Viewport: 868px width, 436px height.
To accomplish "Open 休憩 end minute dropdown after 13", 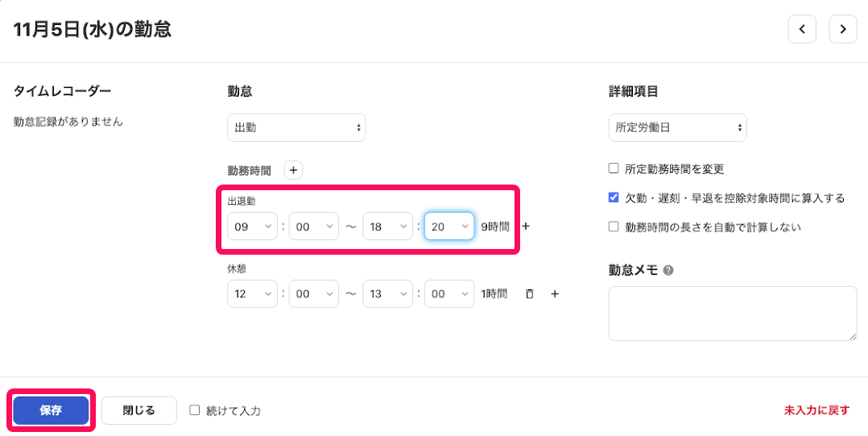I will pos(449,293).
